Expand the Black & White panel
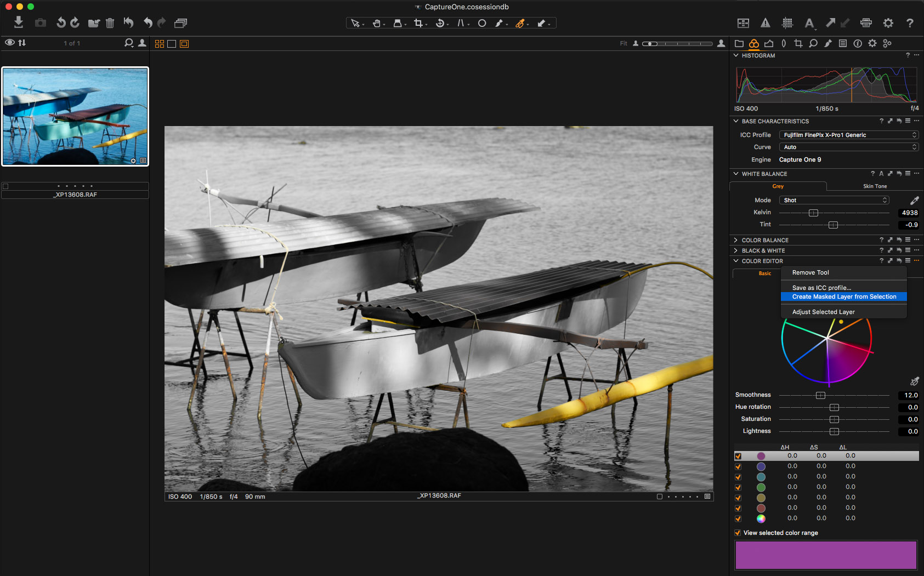924x576 pixels. click(736, 250)
